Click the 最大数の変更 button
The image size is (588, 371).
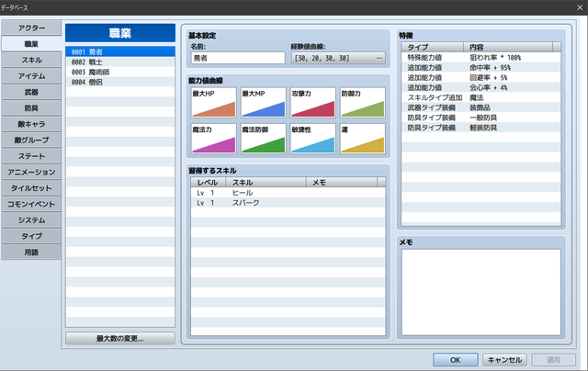coord(120,339)
